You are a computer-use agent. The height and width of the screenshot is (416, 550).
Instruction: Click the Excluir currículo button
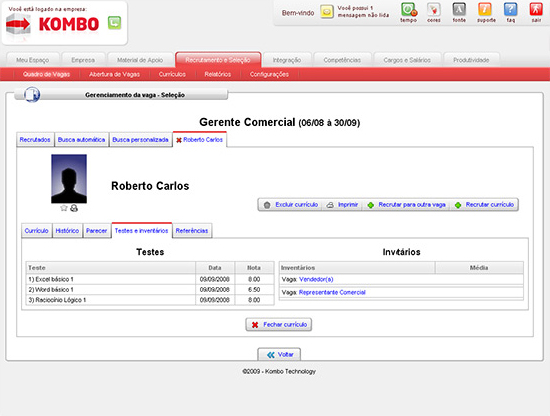[x=292, y=204]
